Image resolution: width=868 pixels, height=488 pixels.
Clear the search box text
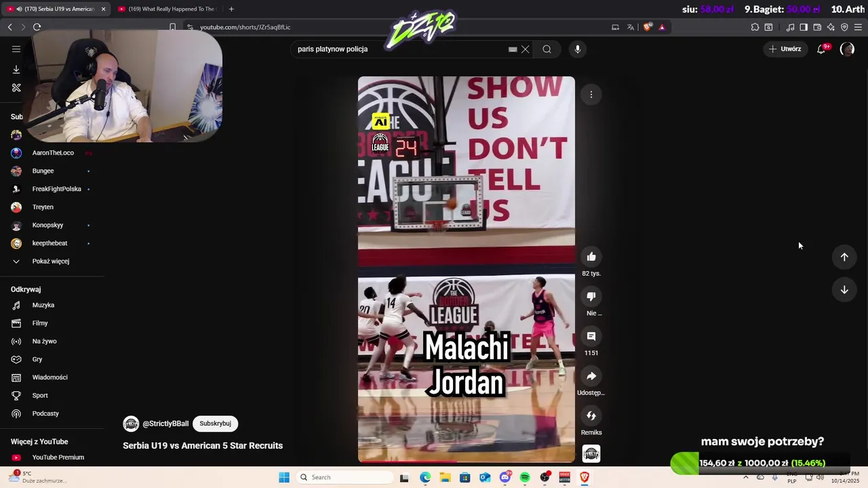(x=525, y=49)
